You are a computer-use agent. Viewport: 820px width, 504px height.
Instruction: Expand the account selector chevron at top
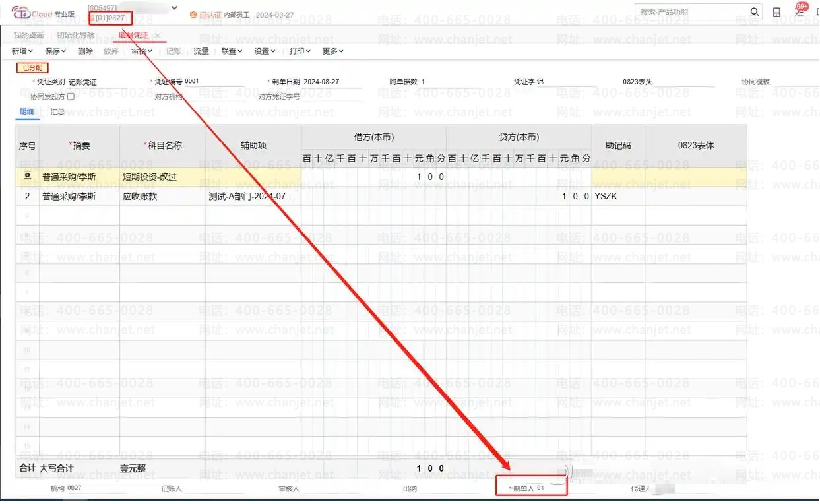pyautogui.click(x=174, y=8)
